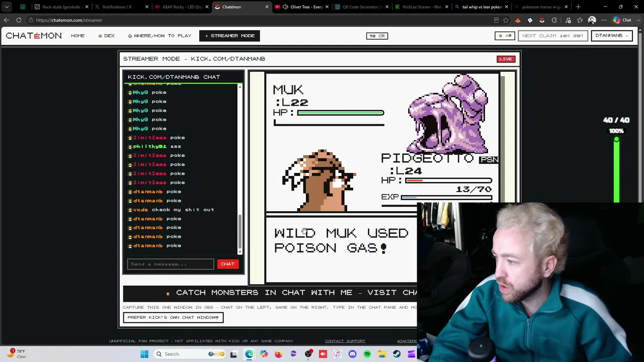Open the Discord app on the taskbar
This screenshot has height=362, width=644.
353,354
